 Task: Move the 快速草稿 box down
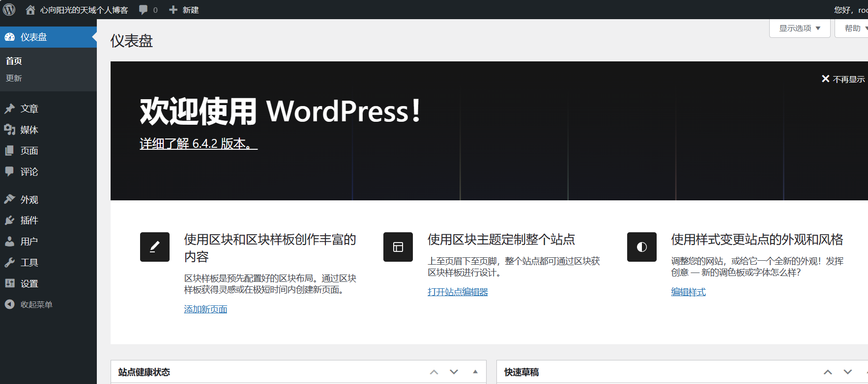(x=848, y=372)
